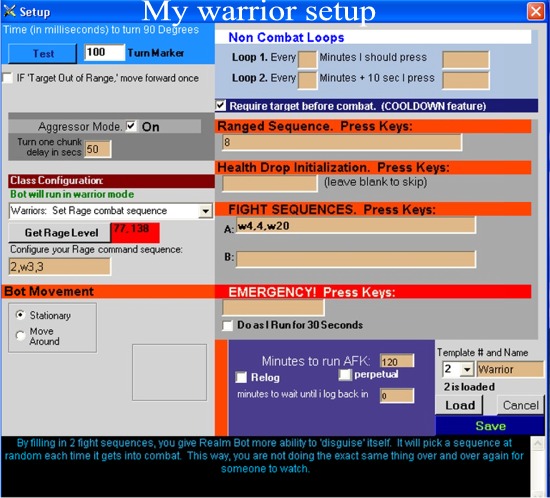550x498 pixels.
Task: Enable the perpetual checkbox
Action: (345, 375)
